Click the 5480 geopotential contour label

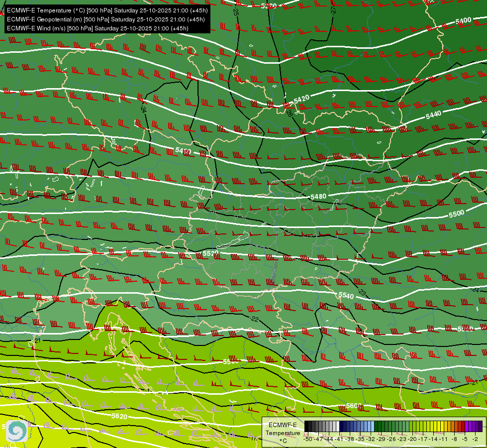pos(318,197)
